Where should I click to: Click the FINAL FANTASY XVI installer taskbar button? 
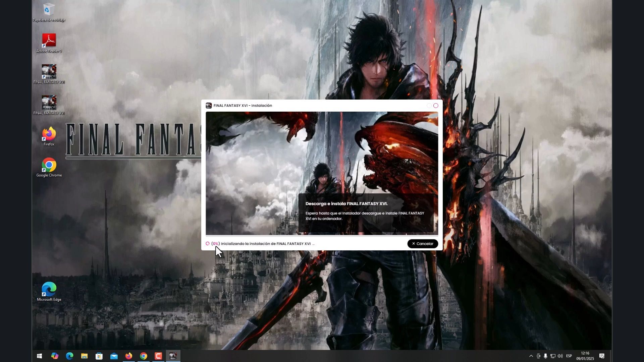[173, 356]
